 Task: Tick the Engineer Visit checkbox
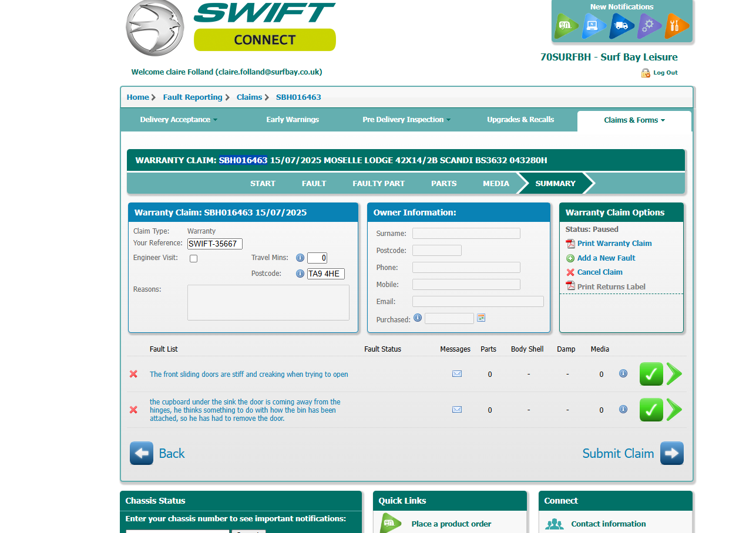click(x=193, y=258)
